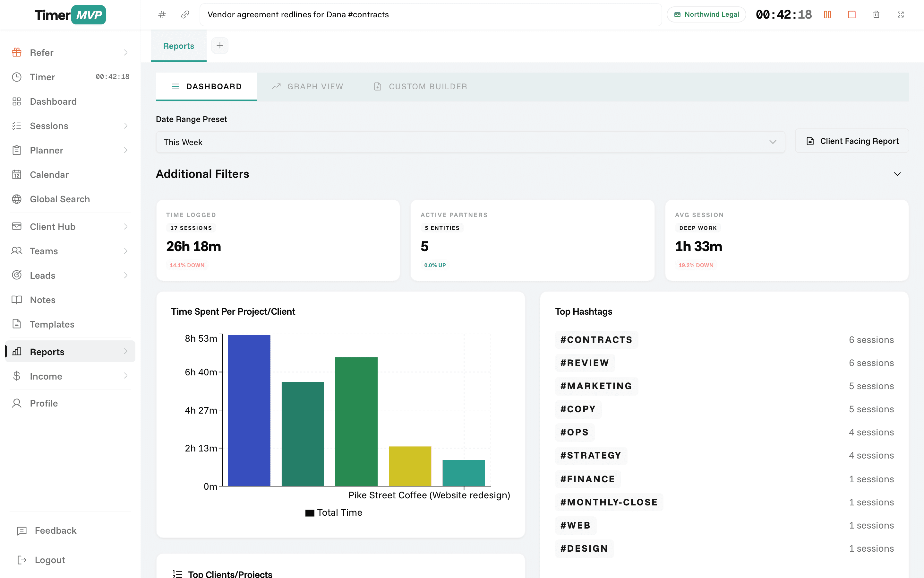Pause the running timer

pyautogui.click(x=827, y=14)
